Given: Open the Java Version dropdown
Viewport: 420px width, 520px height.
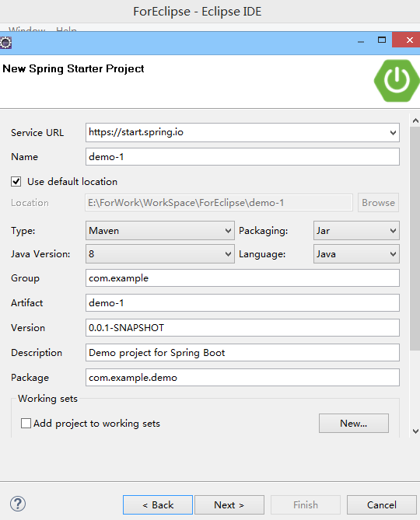Looking at the screenshot, I should click(160, 254).
